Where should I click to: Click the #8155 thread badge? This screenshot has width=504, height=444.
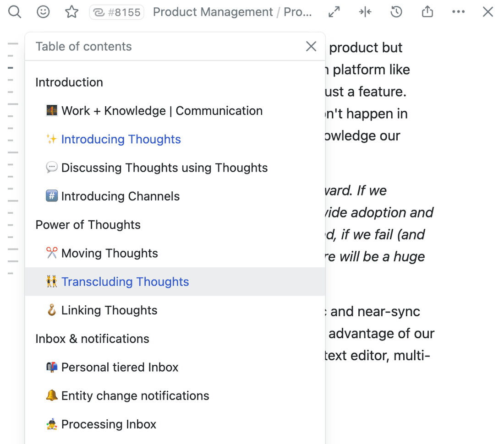pyautogui.click(x=116, y=12)
